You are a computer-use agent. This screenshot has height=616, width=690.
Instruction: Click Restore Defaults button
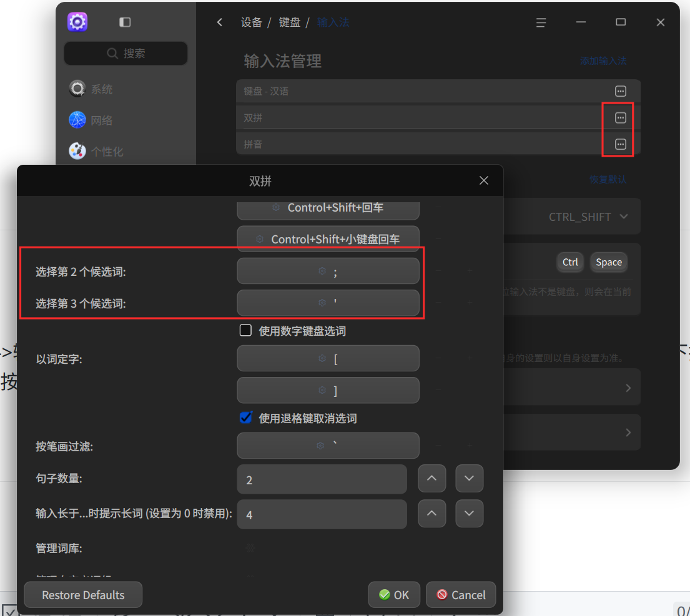(x=83, y=595)
